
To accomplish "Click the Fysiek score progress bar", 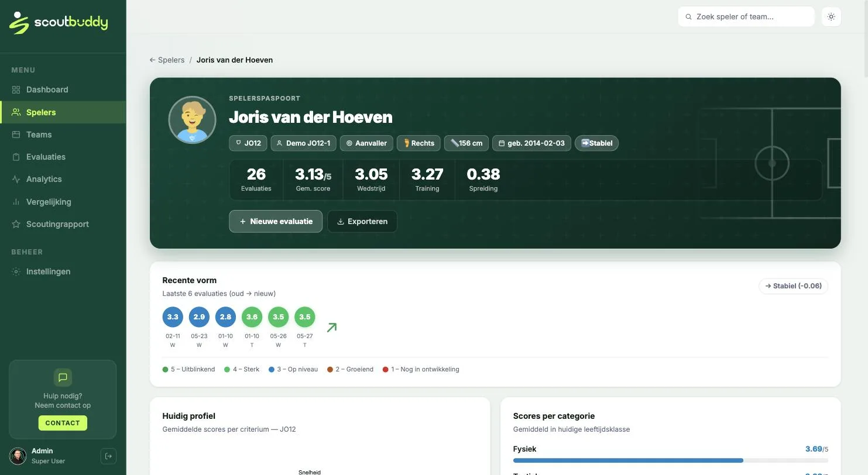I will click(x=671, y=460).
